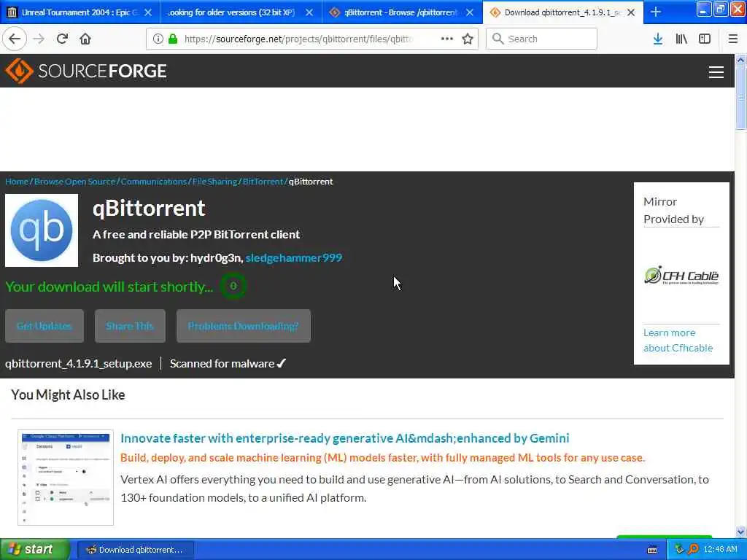
Task: Open the Firefox hamburger menu
Action: click(x=733, y=39)
